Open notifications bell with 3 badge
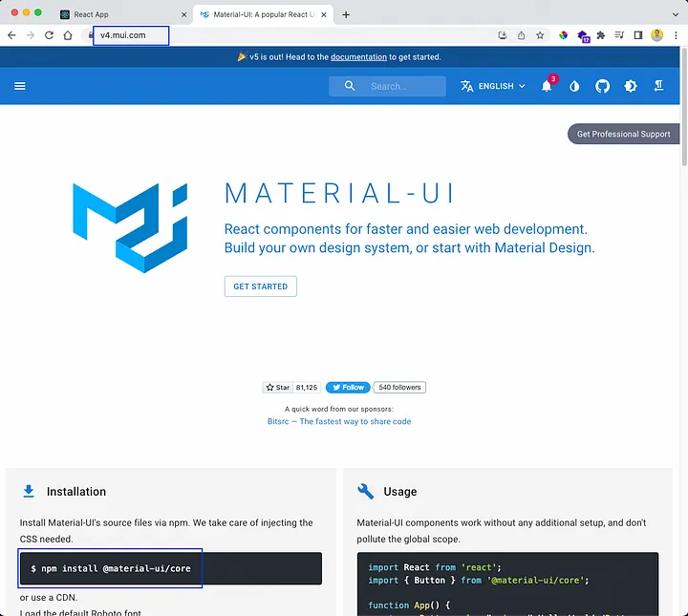This screenshot has height=616, width=688. [x=547, y=86]
